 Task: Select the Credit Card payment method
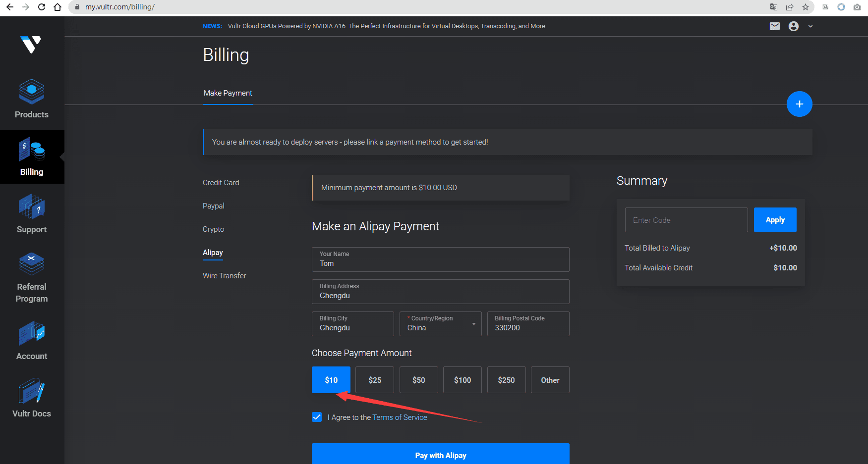tap(221, 183)
